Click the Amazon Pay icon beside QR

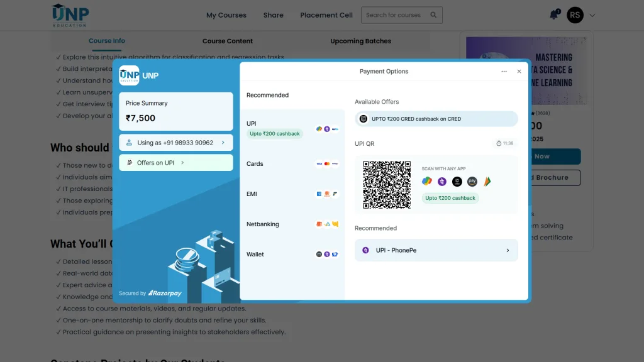pos(472,182)
